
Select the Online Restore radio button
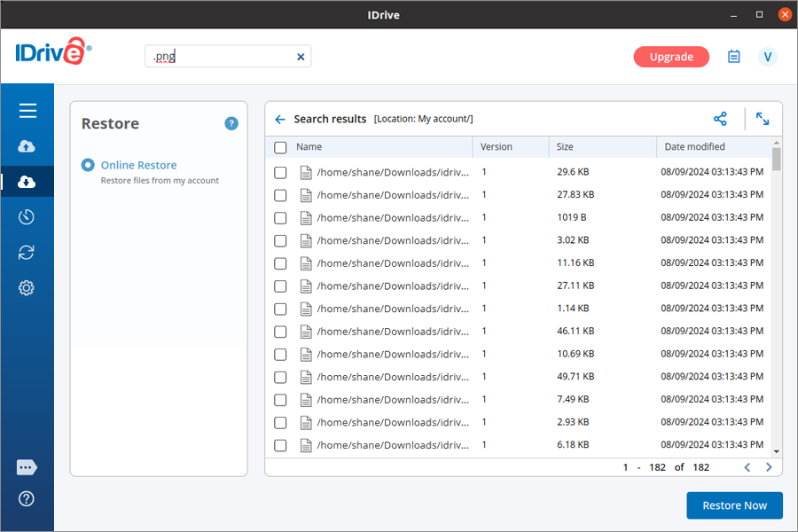click(x=88, y=166)
